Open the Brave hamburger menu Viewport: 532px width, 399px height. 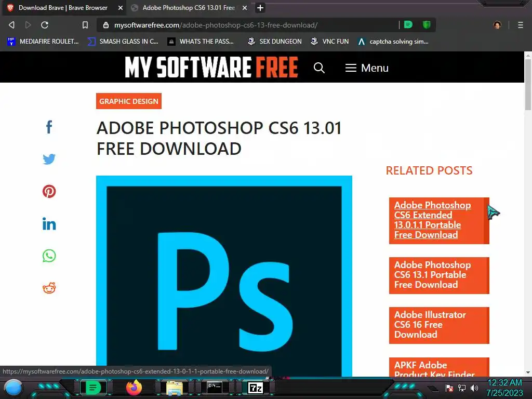tap(521, 25)
